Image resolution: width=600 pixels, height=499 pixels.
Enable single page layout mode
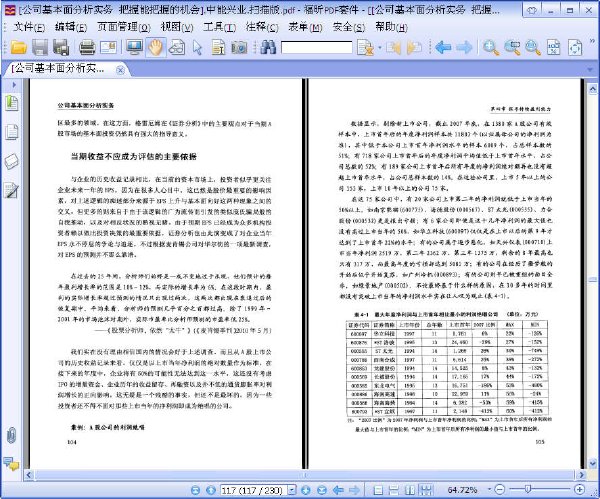(x=378, y=490)
